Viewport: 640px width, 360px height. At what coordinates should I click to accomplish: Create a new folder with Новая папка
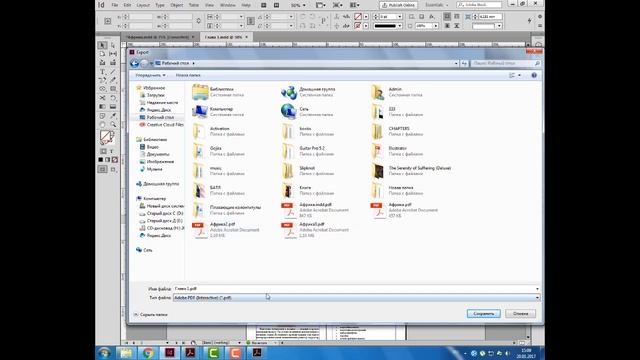188,75
